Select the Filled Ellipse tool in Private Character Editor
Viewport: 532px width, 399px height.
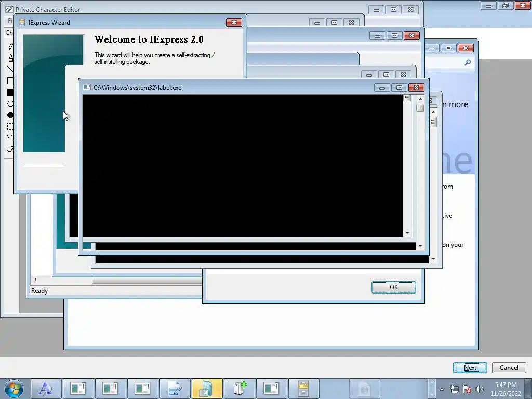[x=10, y=115]
